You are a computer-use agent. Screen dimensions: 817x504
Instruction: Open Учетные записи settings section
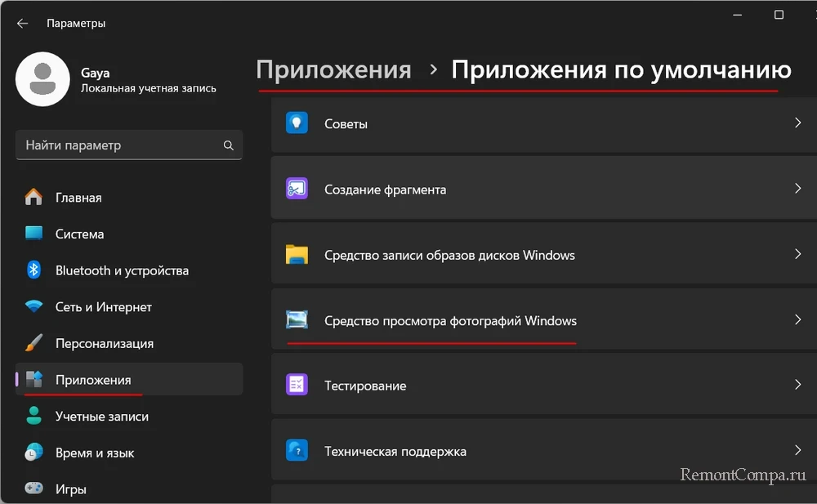point(101,417)
